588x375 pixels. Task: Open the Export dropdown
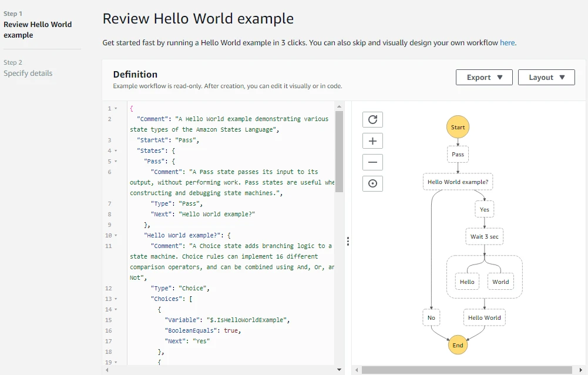483,77
